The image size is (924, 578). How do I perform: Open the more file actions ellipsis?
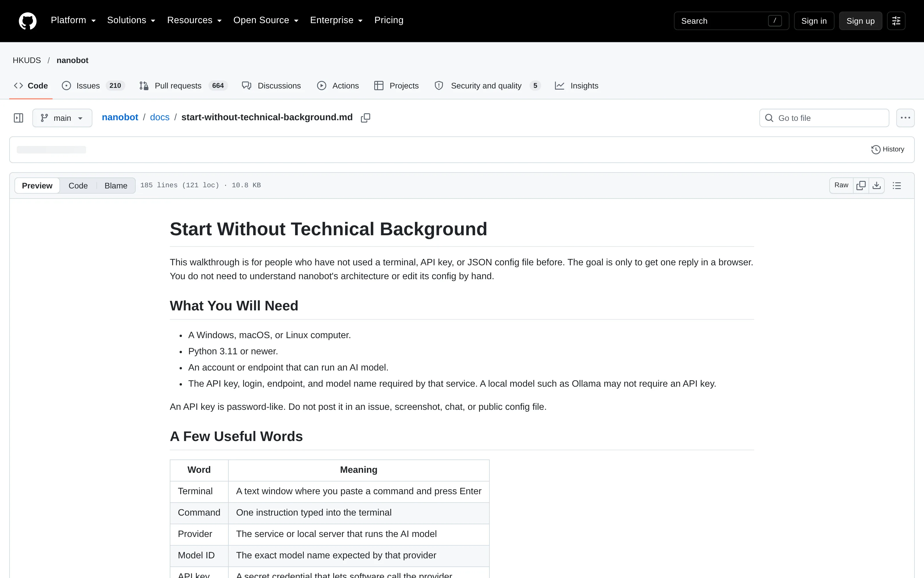[905, 118]
